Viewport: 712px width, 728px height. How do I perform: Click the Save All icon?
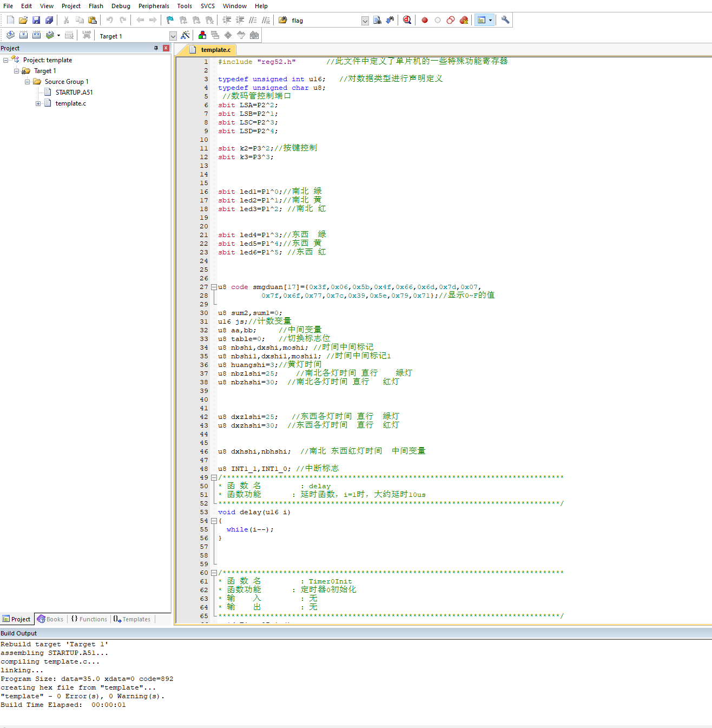(49, 21)
